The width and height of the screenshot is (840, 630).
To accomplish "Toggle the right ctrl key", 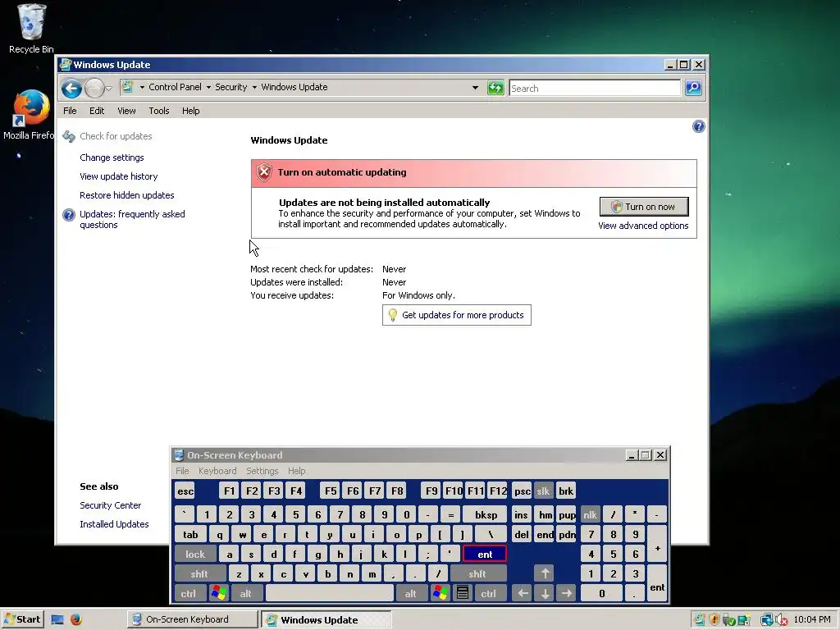I will click(x=489, y=594).
